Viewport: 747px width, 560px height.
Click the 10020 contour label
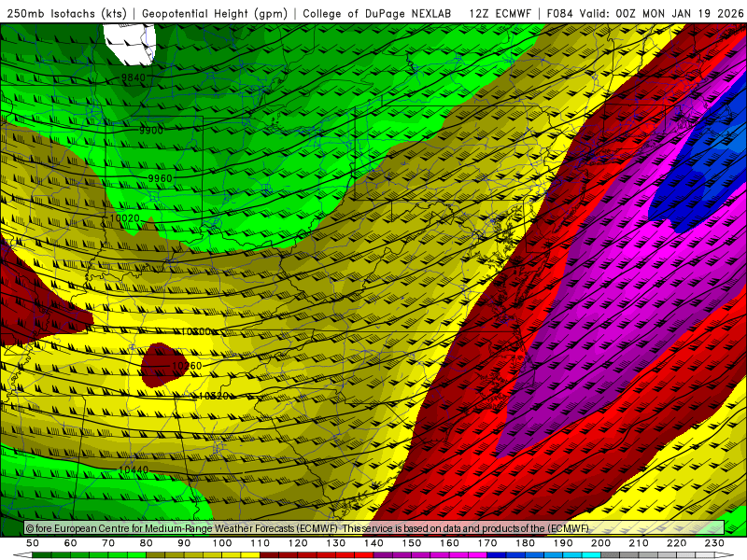pos(124,218)
